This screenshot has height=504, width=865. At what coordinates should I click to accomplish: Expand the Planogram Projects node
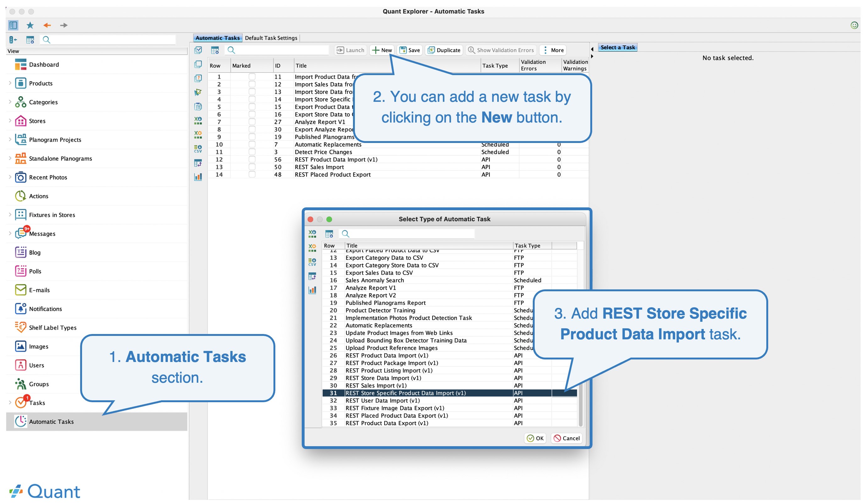click(10, 140)
